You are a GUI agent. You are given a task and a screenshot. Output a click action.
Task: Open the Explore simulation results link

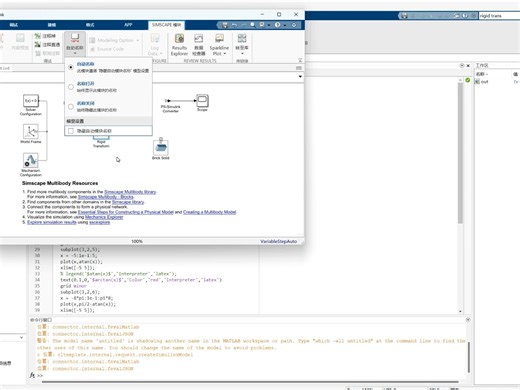52,222
